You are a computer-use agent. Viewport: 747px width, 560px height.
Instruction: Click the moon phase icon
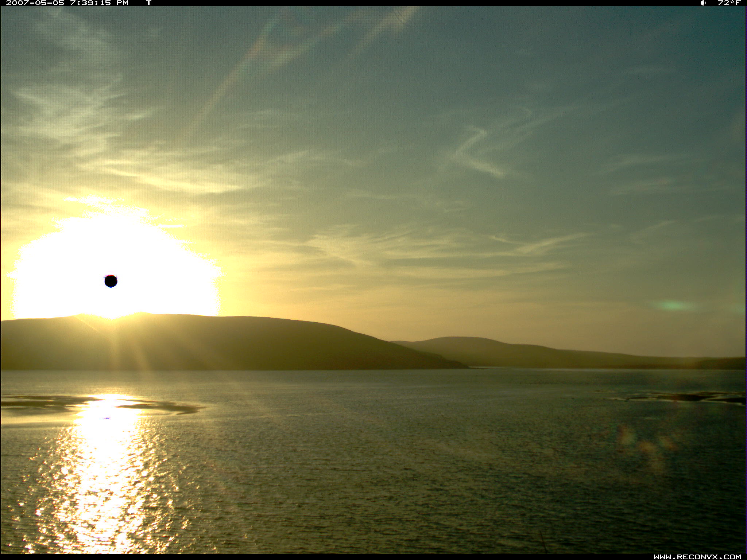coord(703,3)
